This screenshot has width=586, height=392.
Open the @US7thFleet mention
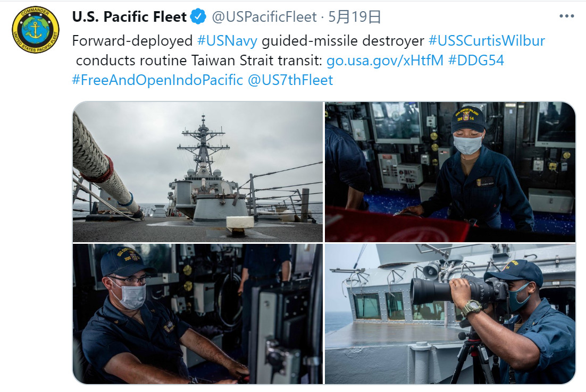[290, 80]
